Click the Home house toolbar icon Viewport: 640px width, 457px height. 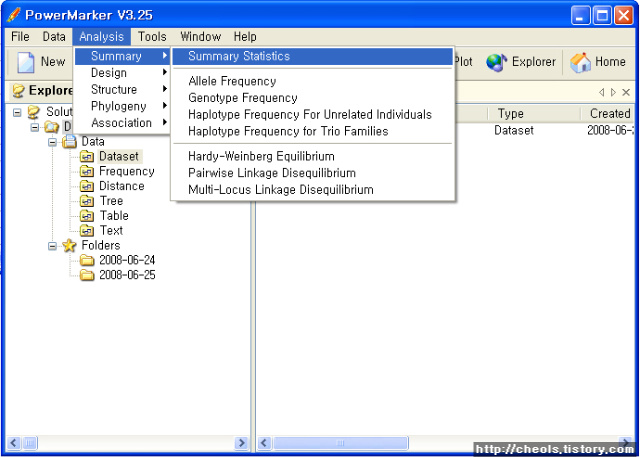point(580,62)
